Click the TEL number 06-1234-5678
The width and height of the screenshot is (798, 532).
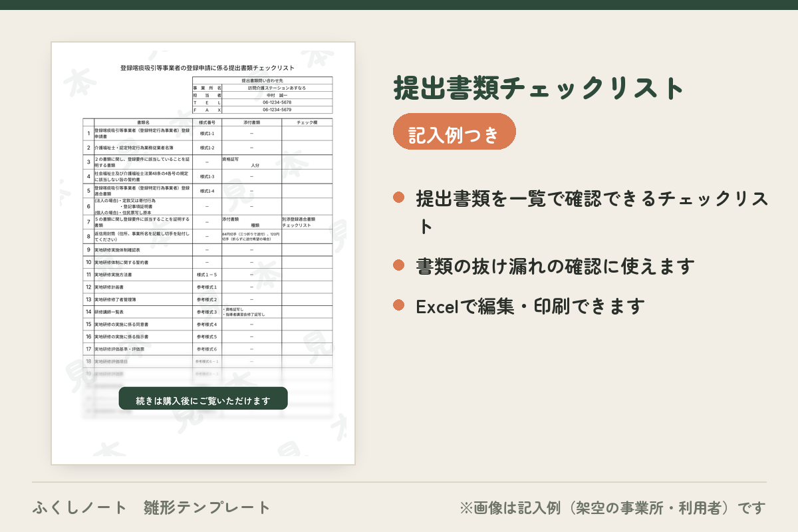coord(277,102)
